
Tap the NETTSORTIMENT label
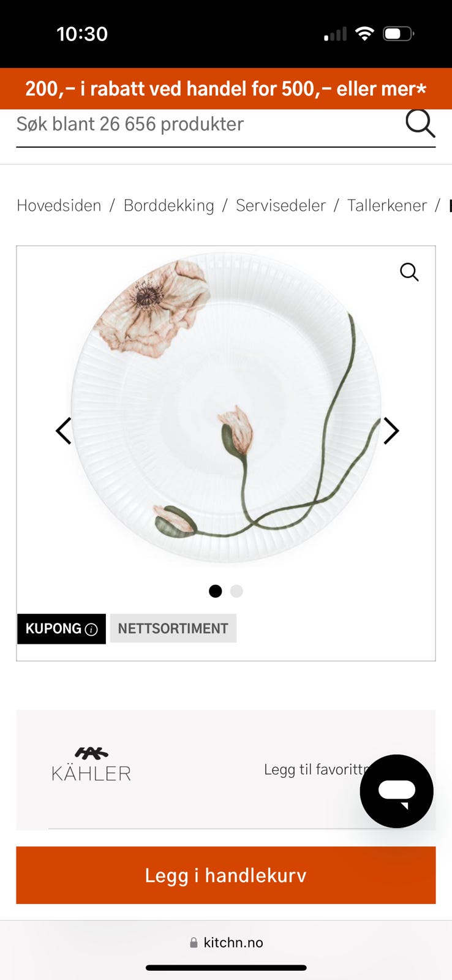point(173,628)
